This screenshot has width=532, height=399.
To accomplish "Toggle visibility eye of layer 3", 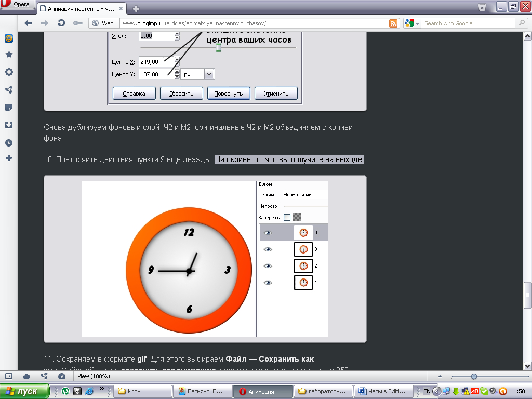I will (268, 249).
